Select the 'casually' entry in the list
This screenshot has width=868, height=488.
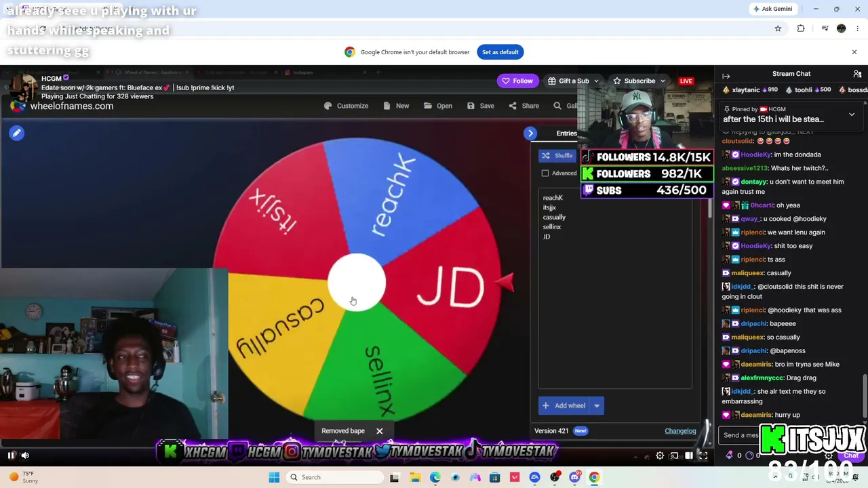[x=554, y=217]
